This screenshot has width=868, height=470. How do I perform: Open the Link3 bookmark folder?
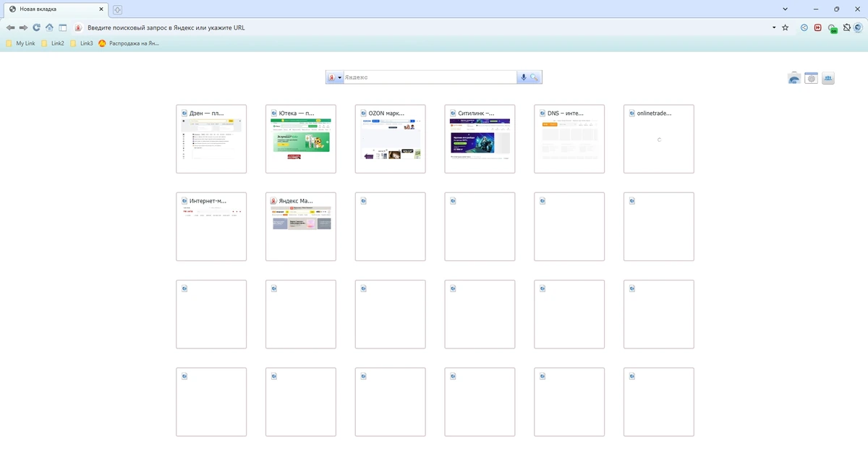[x=81, y=43]
